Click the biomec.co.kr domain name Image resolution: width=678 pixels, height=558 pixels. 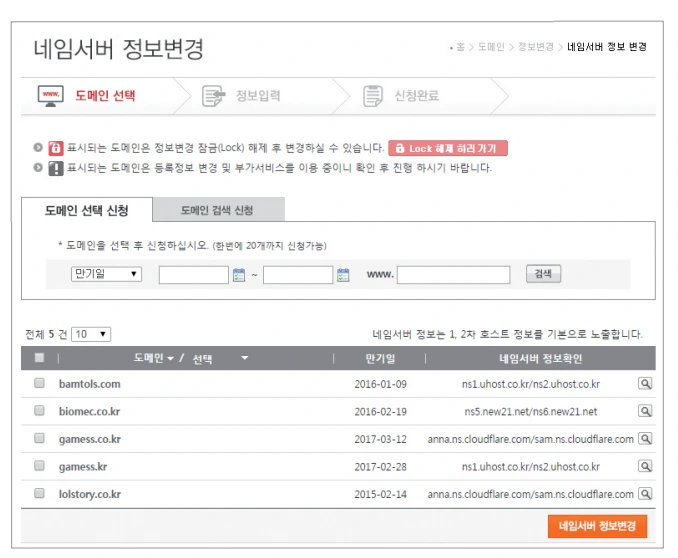pos(90,411)
